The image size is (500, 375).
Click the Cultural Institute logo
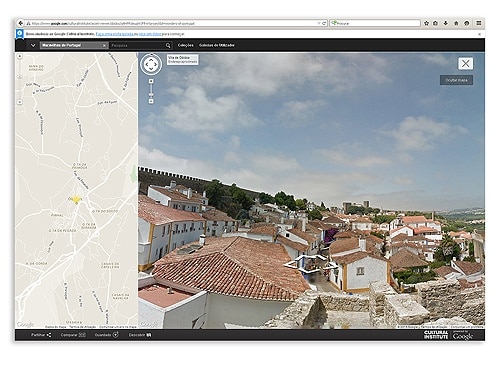point(436,335)
